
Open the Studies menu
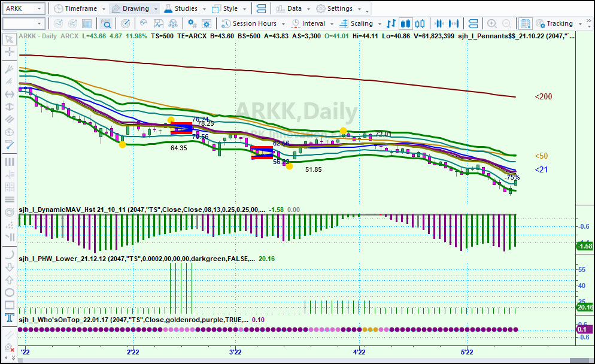click(x=181, y=9)
